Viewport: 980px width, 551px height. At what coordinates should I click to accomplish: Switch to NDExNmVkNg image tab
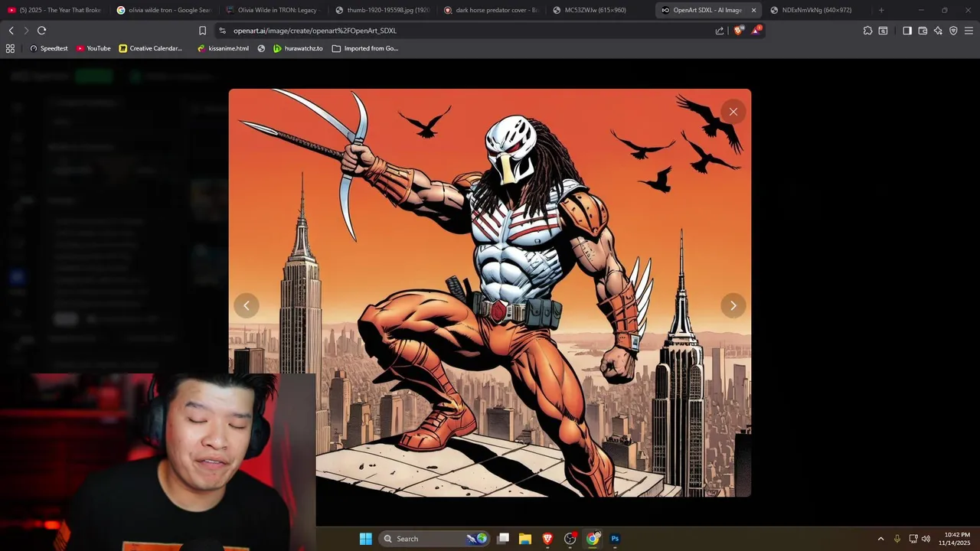[x=817, y=10]
